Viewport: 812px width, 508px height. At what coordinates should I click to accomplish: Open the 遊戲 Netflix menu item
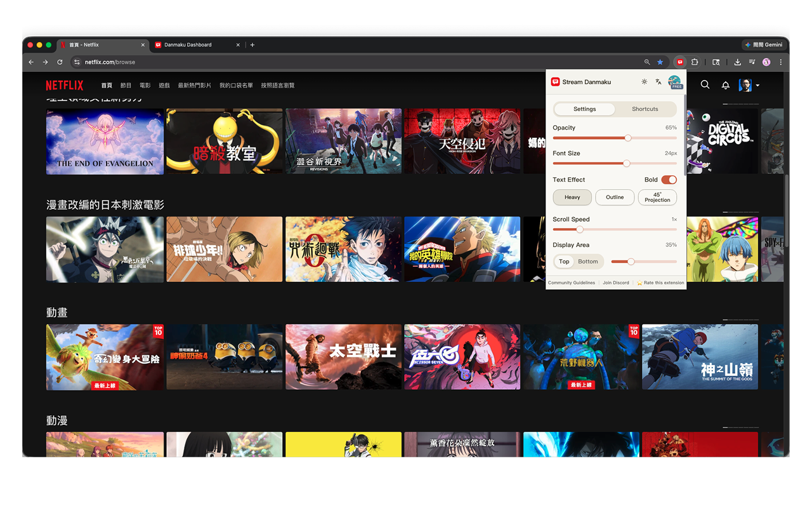[x=164, y=85]
